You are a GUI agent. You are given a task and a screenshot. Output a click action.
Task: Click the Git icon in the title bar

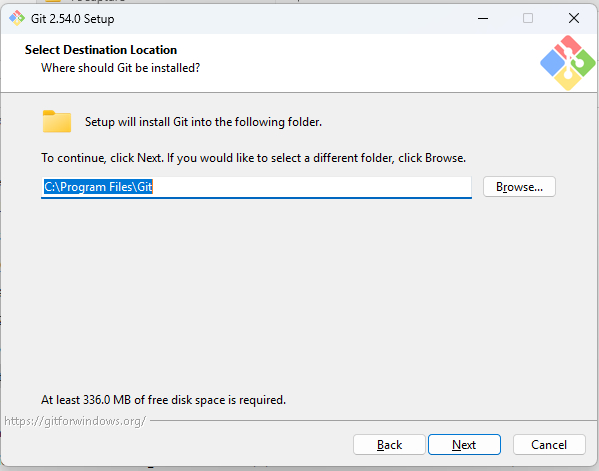click(x=17, y=18)
